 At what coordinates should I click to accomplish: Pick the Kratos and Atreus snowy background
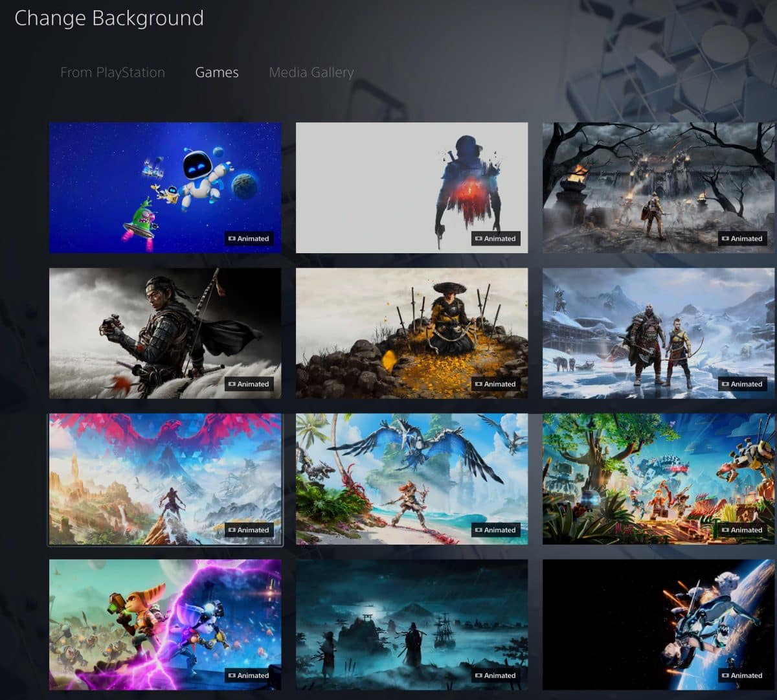[x=659, y=333]
